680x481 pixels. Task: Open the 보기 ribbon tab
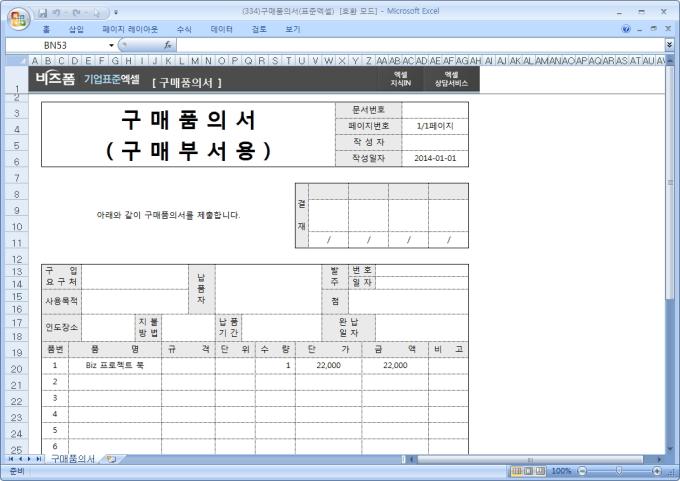293,29
